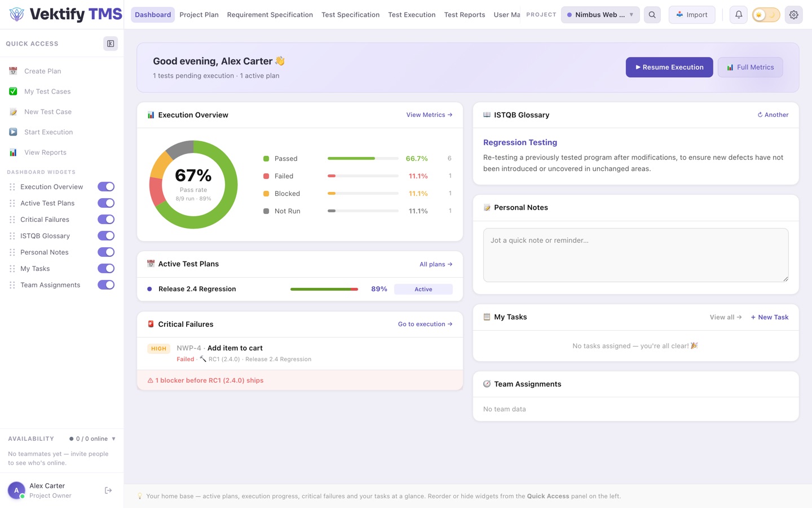Disable the Personal Notes widget toggle
The height and width of the screenshot is (508, 812).
tap(106, 252)
